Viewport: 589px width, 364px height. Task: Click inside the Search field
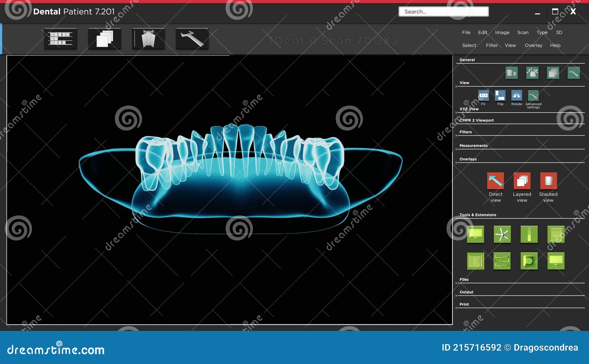[443, 11]
